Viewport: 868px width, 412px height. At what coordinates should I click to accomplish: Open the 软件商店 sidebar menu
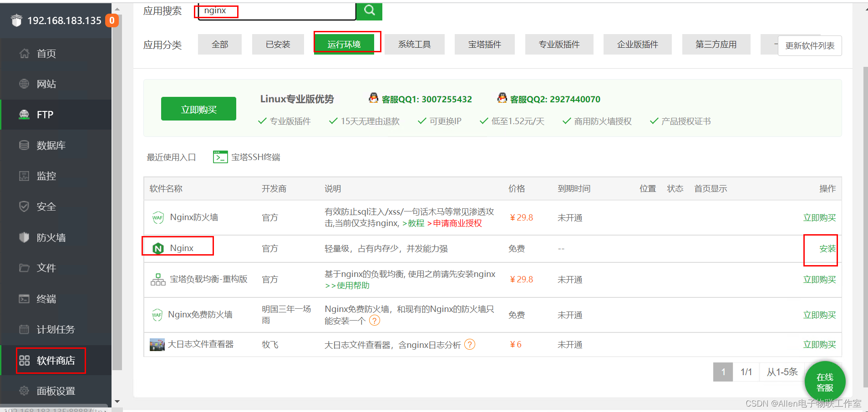tap(56, 361)
